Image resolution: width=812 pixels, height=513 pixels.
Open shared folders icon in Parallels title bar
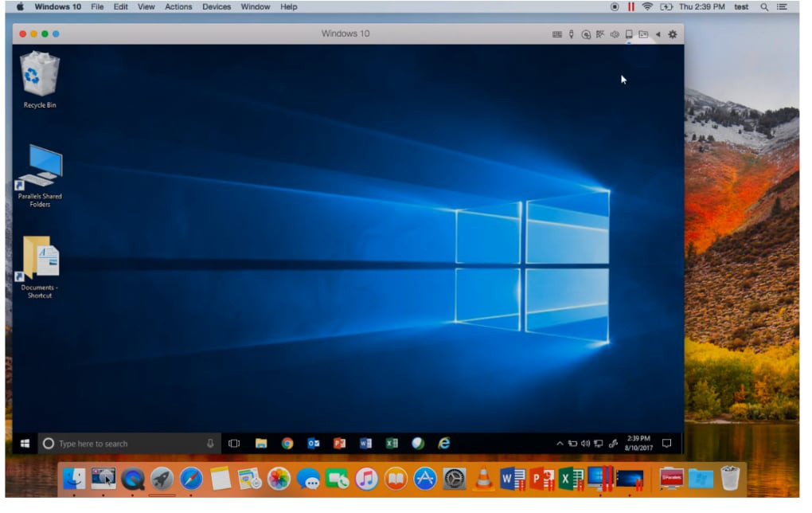(x=644, y=34)
